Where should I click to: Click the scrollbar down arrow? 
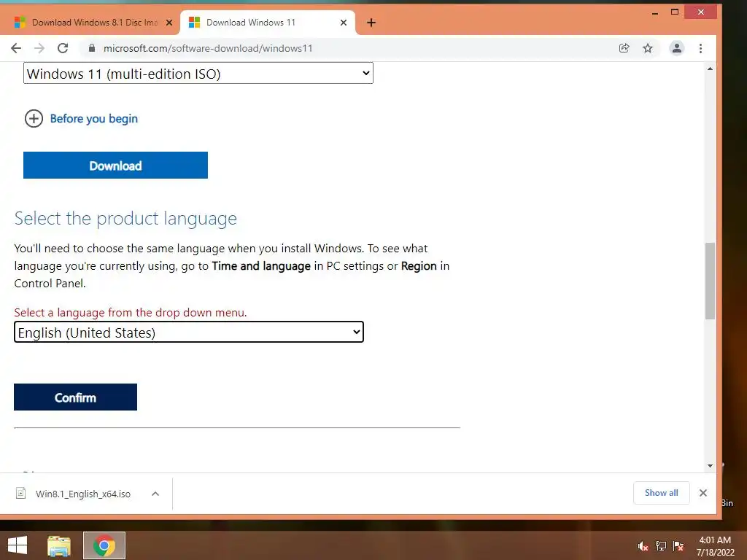710,466
